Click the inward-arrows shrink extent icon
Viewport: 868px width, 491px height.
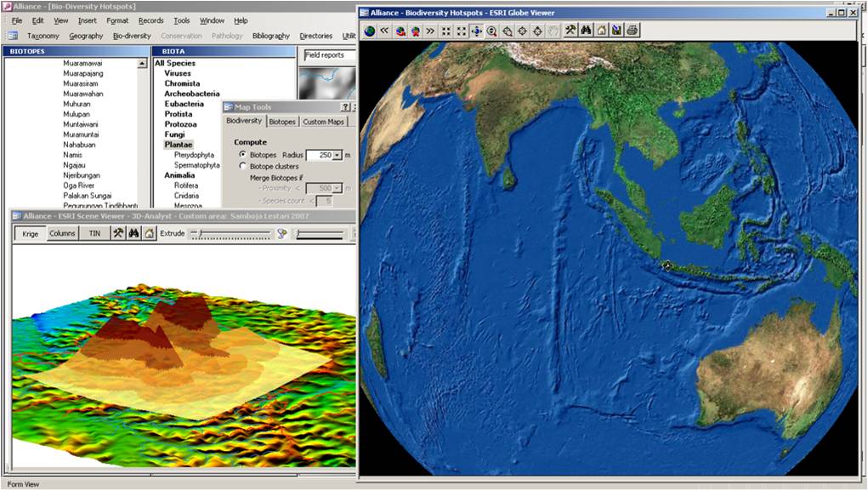[x=446, y=31]
